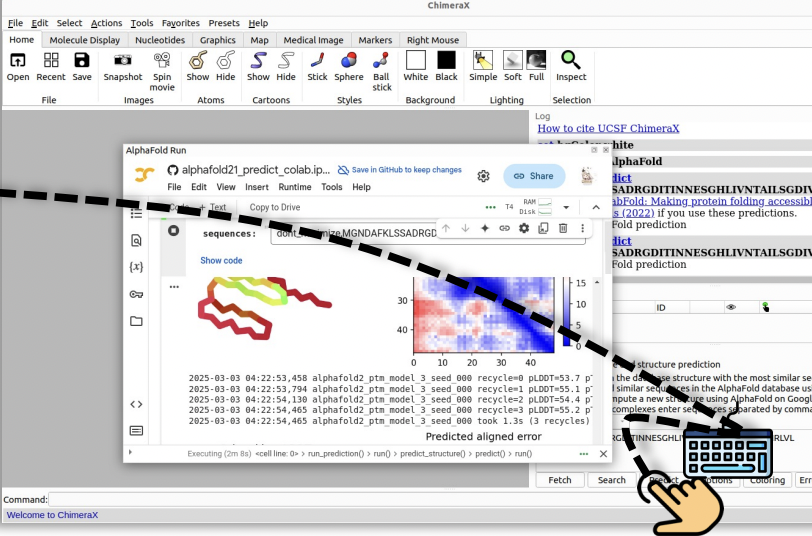Open Colab Insert menu
The height and width of the screenshot is (536, 812).
257,187
